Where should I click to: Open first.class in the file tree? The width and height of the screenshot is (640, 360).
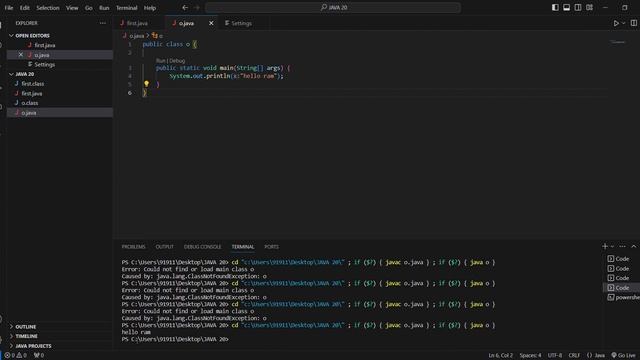(x=33, y=84)
